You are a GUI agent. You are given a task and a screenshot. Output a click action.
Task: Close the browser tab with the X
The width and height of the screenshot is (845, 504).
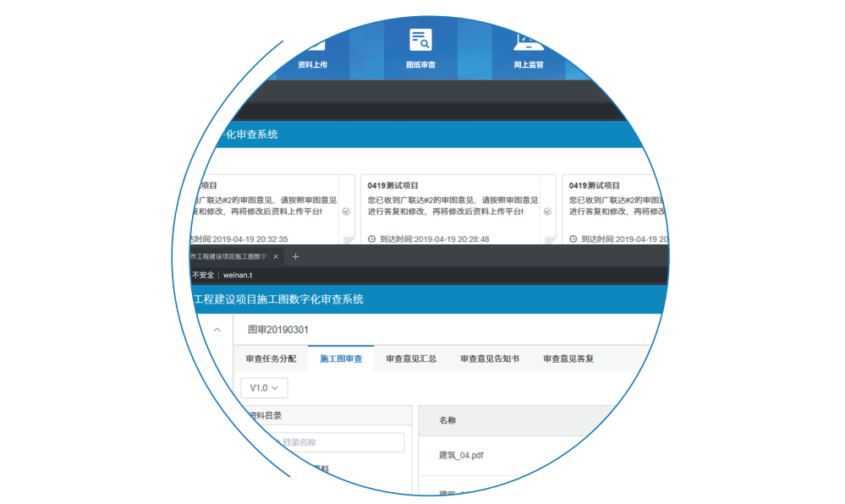[x=276, y=256]
